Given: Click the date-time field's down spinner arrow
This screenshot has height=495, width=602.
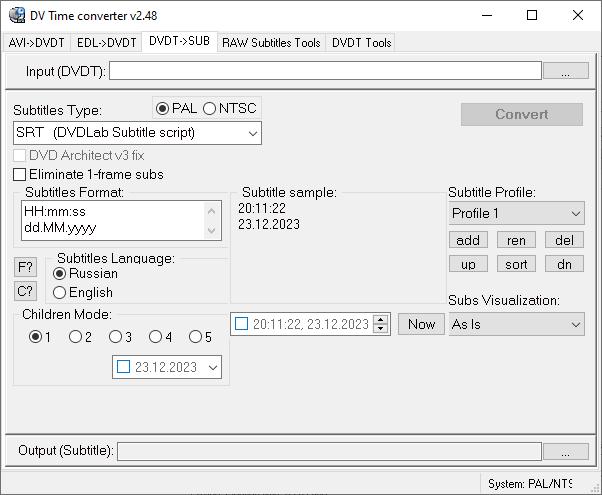Looking at the screenshot, I should coord(380,328).
